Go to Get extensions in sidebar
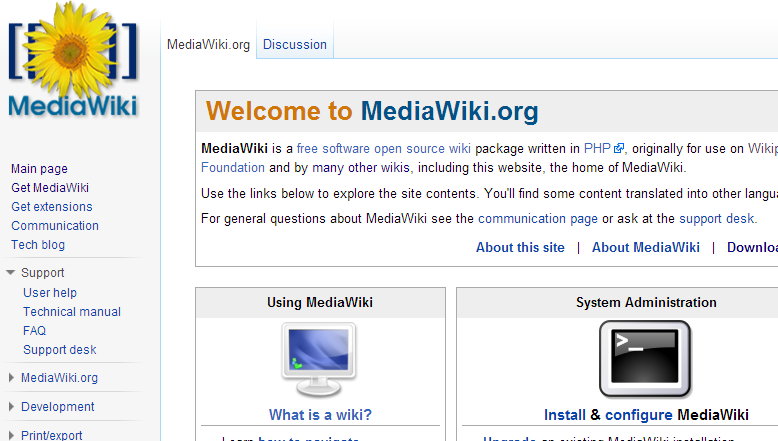This screenshot has height=441, width=778. (x=52, y=206)
